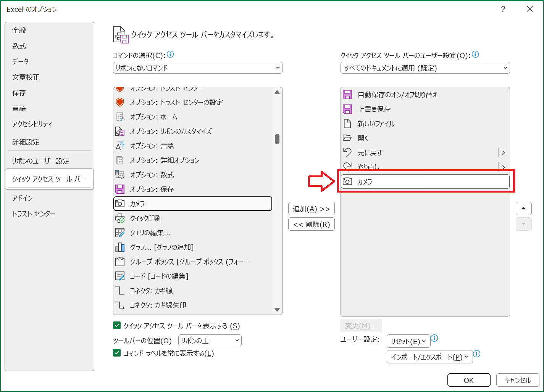Open the 詳細設定 options category
The width and height of the screenshot is (544, 392).
click(49, 142)
